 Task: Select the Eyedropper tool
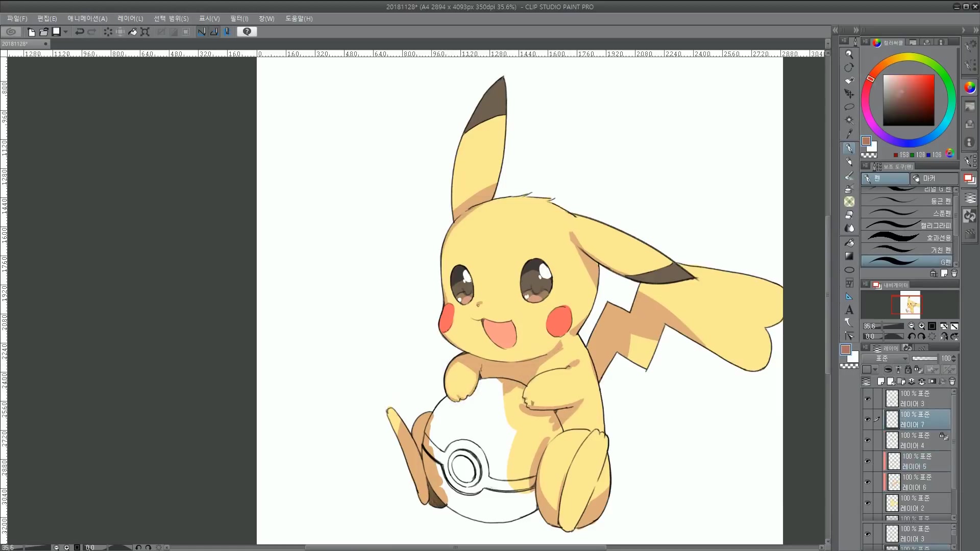[849, 134]
